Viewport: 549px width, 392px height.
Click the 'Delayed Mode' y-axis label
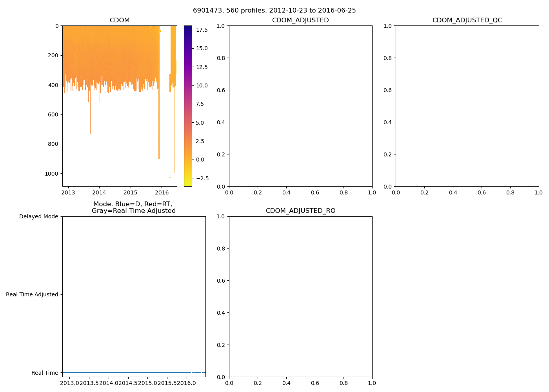click(38, 216)
